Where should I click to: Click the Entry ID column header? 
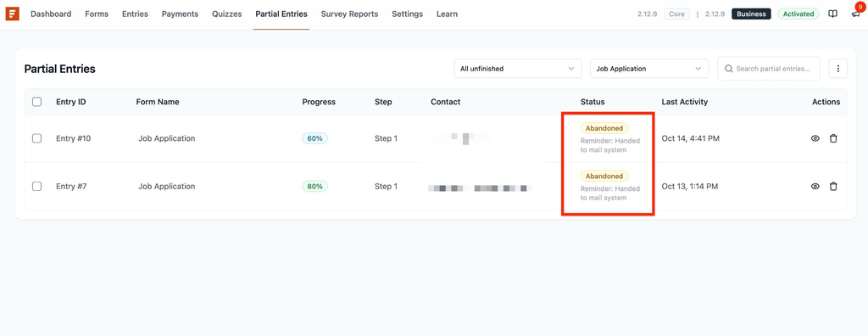(x=71, y=102)
